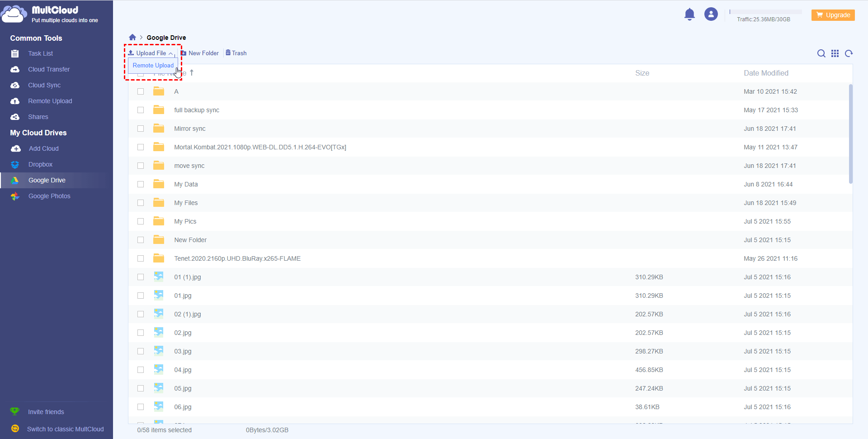Click the image icon for 06.jpg
This screenshot has width=868, height=439.
point(159,406)
